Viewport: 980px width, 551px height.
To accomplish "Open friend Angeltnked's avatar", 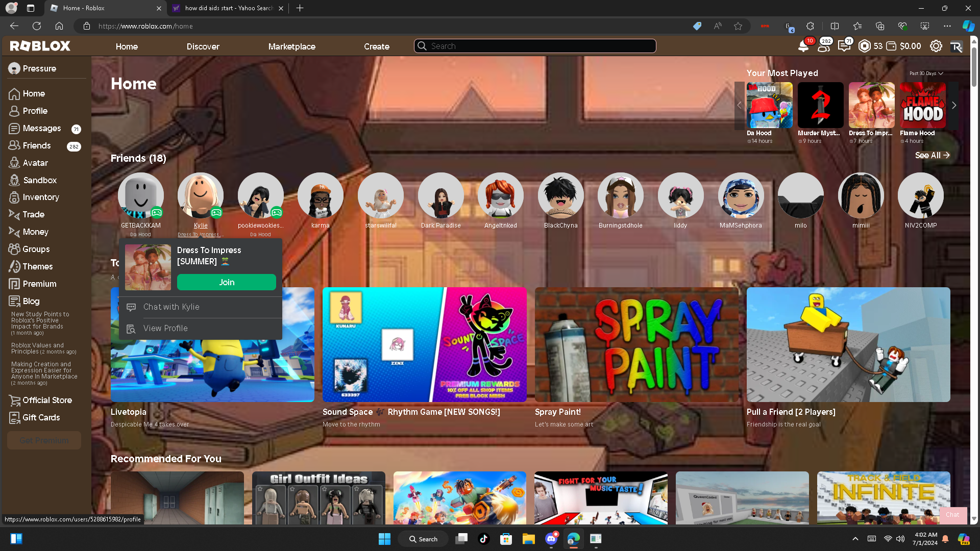I will 501,195.
